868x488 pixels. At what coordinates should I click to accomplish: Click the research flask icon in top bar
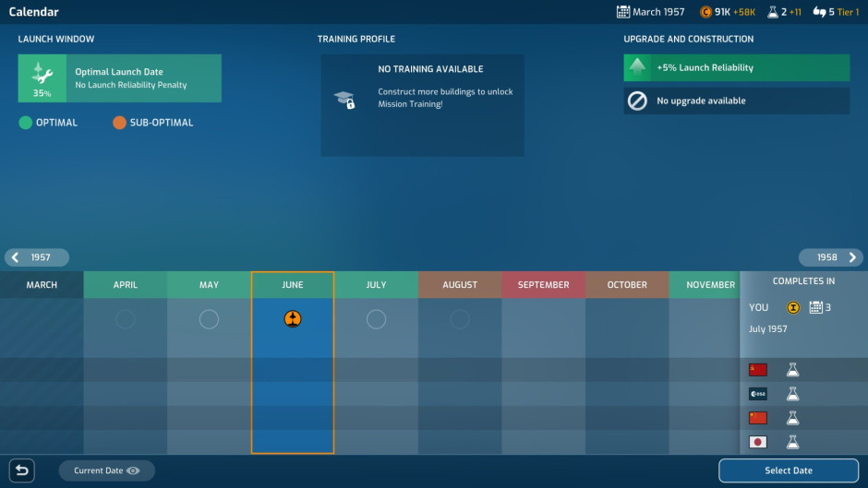(x=773, y=12)
